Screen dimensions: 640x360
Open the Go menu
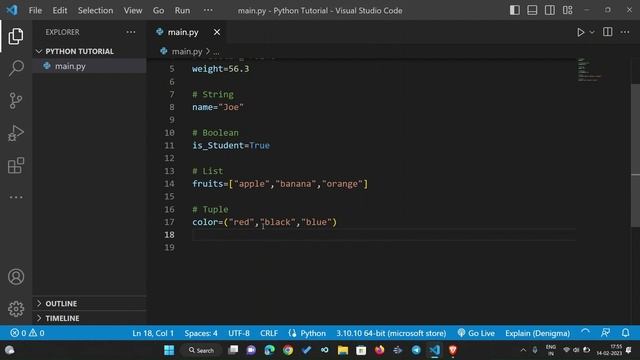158,10
